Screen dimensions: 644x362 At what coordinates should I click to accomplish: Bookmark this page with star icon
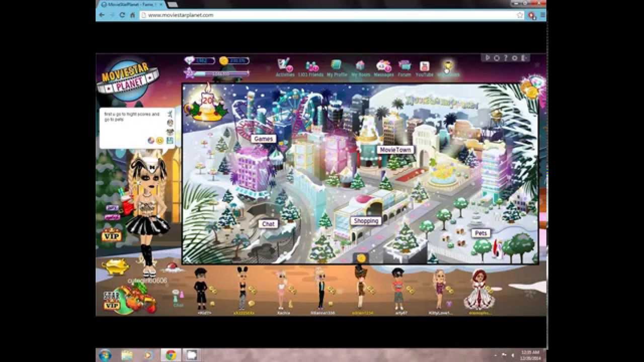tap(520, 15)
